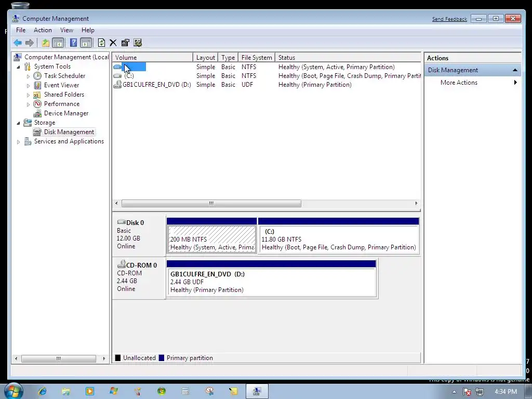Image resolution: width=532 pixels, height=399 pixels.
Task: Open the View menu
Action: coord(67,30)
